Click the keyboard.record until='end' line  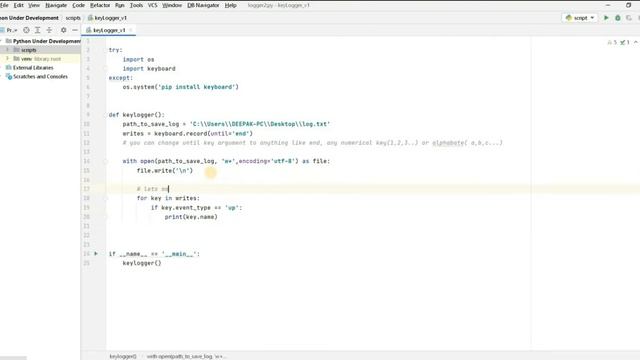pyautogui.click(x=187, y=133)
